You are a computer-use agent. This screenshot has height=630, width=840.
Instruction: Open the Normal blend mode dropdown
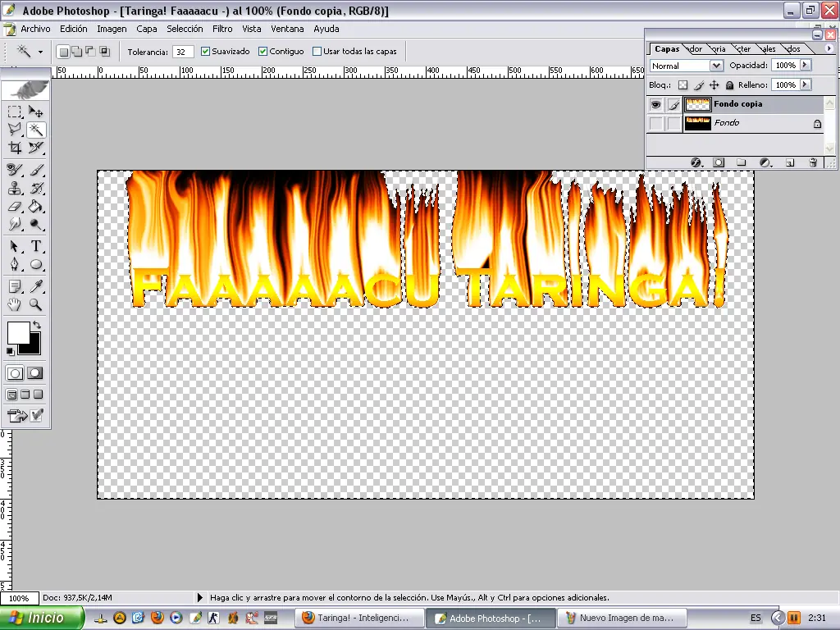(x=716, y=66)
